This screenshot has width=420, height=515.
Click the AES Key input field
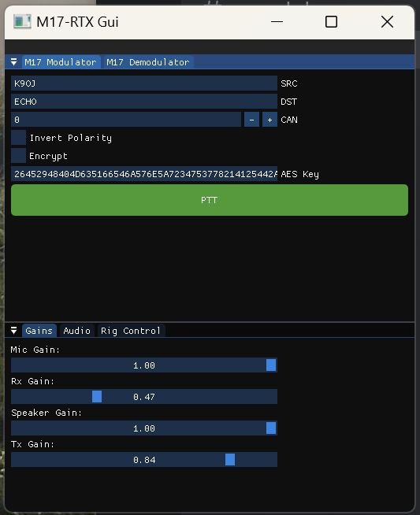(x=144, y=174)
